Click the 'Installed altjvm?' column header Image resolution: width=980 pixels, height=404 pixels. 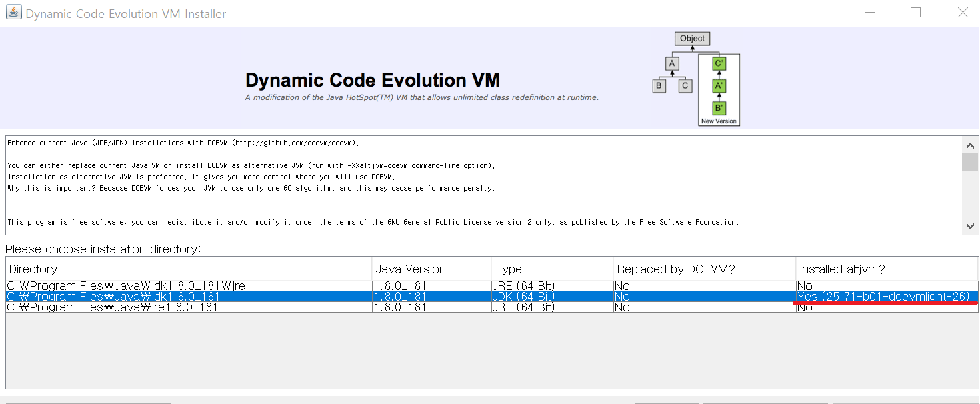(887, 269)
